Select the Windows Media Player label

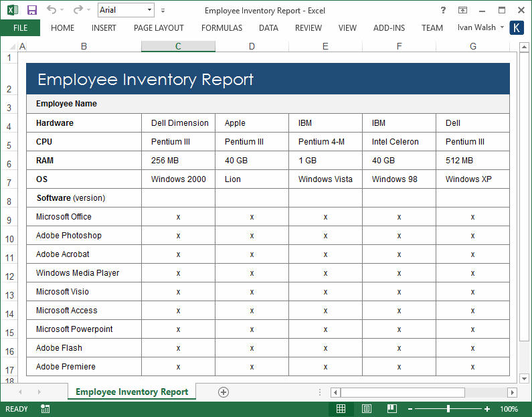pos(84,273)
